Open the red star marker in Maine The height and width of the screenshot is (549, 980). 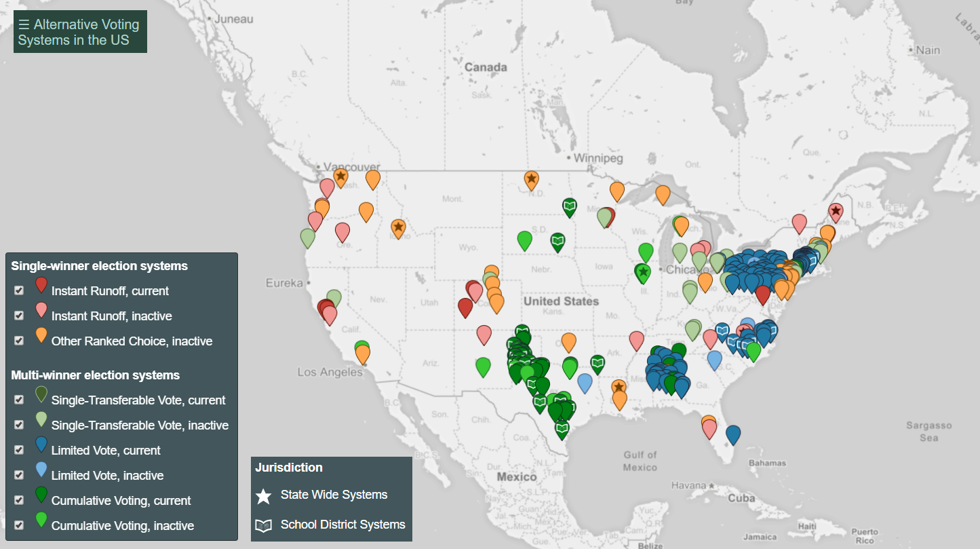[x=836, y=212]
